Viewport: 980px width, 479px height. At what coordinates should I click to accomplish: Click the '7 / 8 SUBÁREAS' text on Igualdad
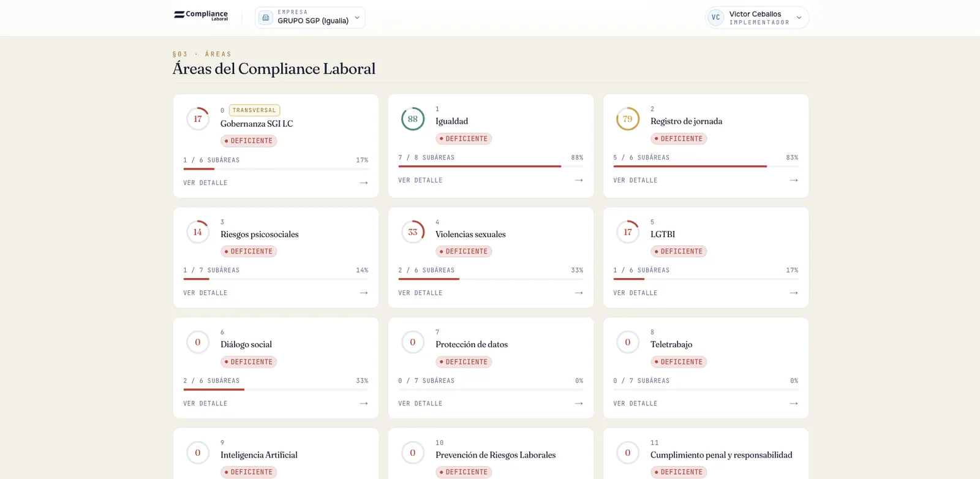[x=426, y=157]
